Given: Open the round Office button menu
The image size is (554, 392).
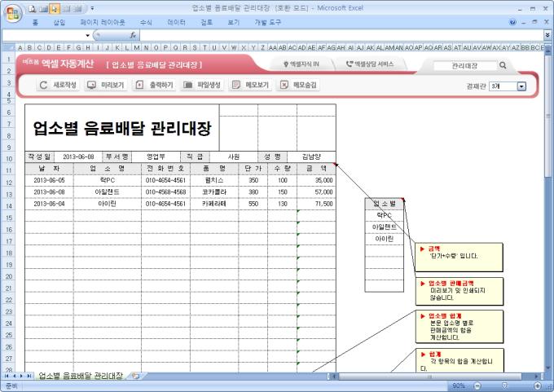Looking at the screenshot, I should [x=13, y=13].
